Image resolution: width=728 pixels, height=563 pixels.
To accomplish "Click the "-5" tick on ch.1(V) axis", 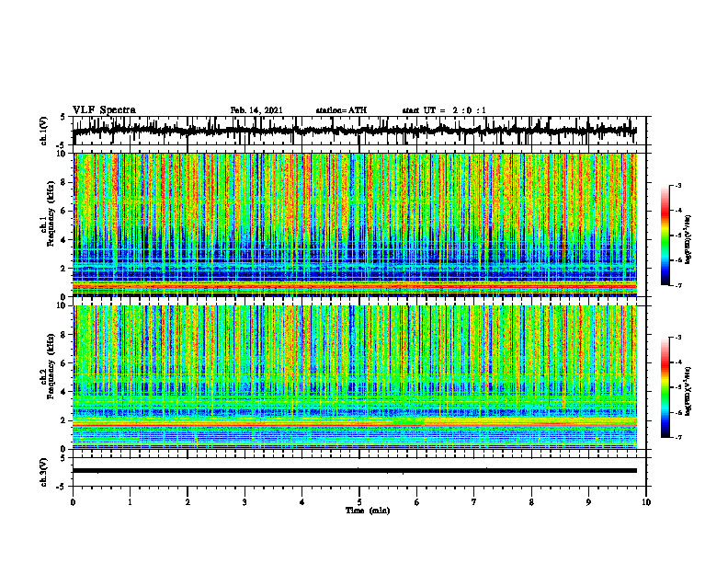I will click(63, 144).
